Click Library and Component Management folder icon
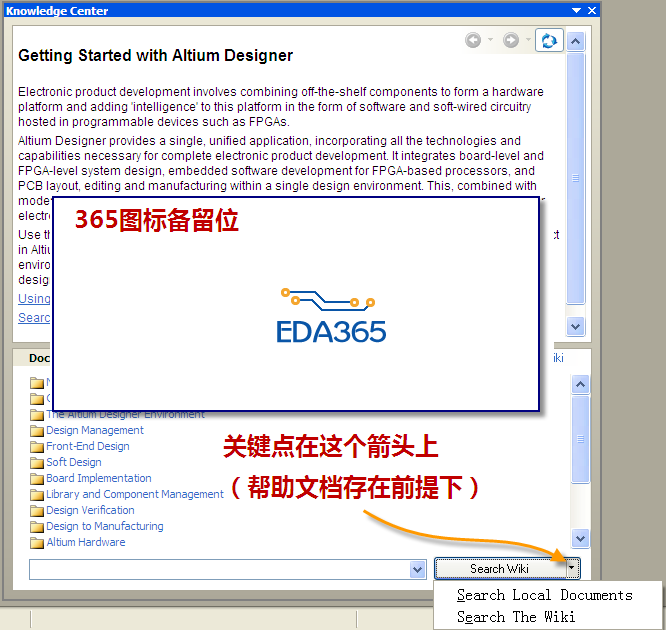 click(37, 495)
